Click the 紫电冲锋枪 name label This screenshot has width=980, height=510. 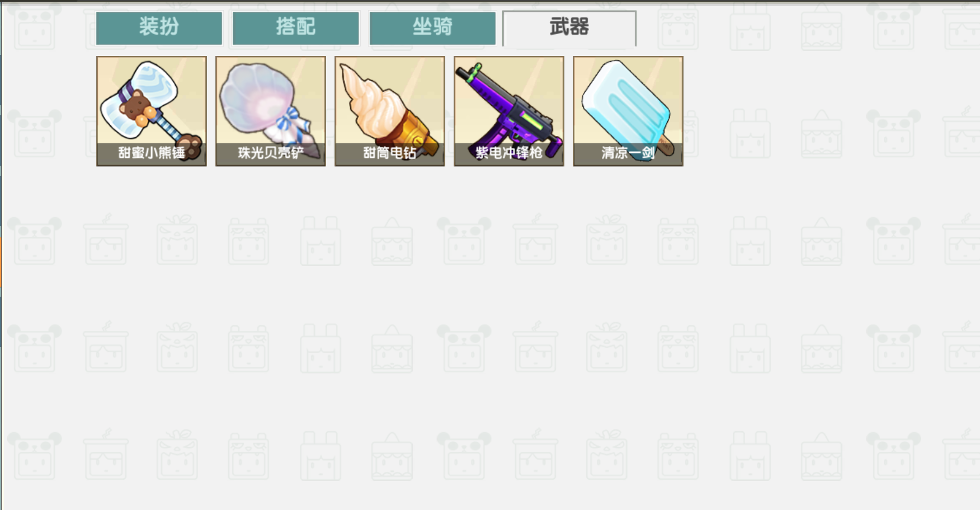tap(509, 153)
